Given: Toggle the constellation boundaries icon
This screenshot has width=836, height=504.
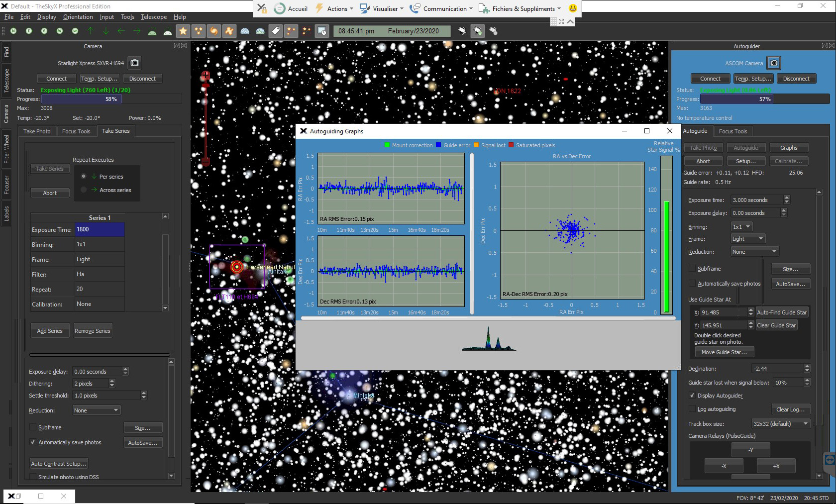Looking at the screenshot, I should click(307, 31).
